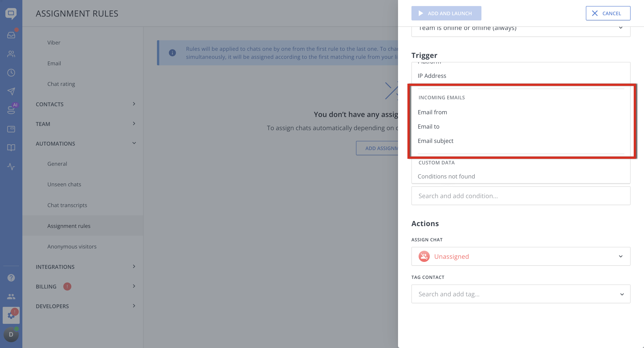The height and width of the screenshot is (348, 644).
Task: Click the help question mark icon
Action: (x=11, y=278)
